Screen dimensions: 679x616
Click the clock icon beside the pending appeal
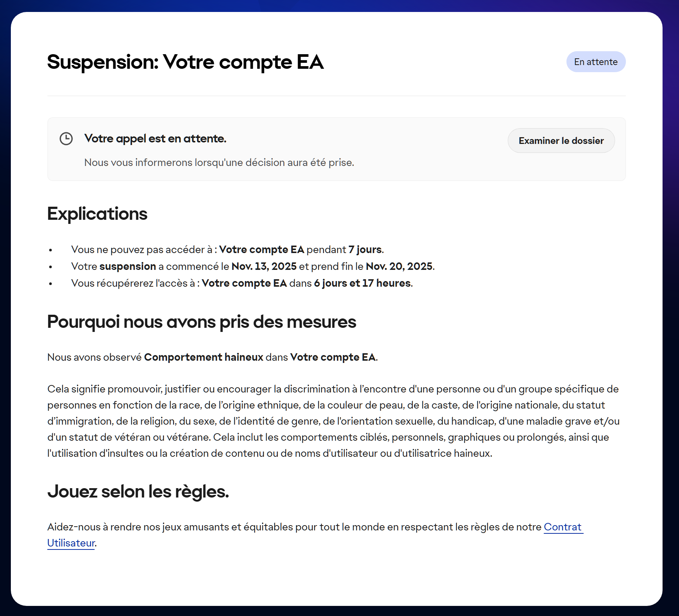point(66,139)
